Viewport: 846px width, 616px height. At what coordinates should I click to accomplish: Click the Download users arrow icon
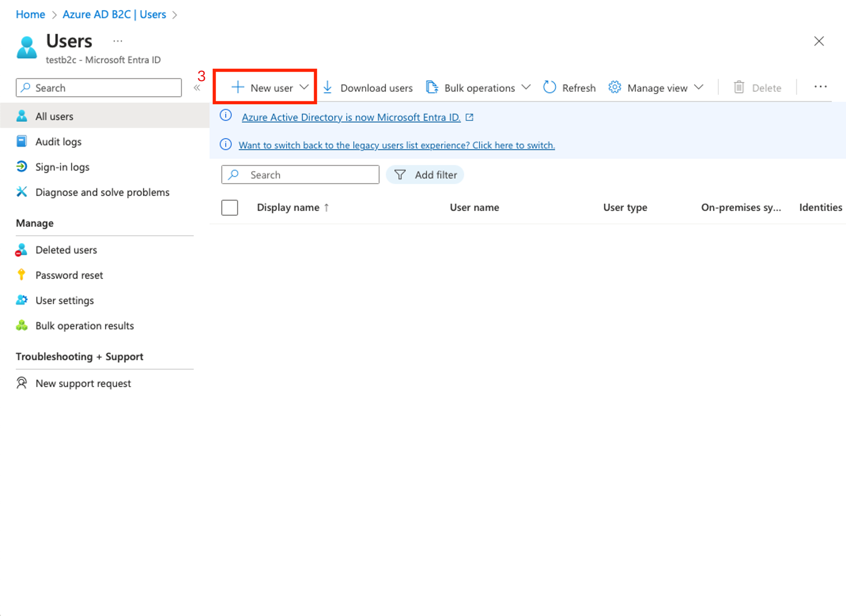327,87
